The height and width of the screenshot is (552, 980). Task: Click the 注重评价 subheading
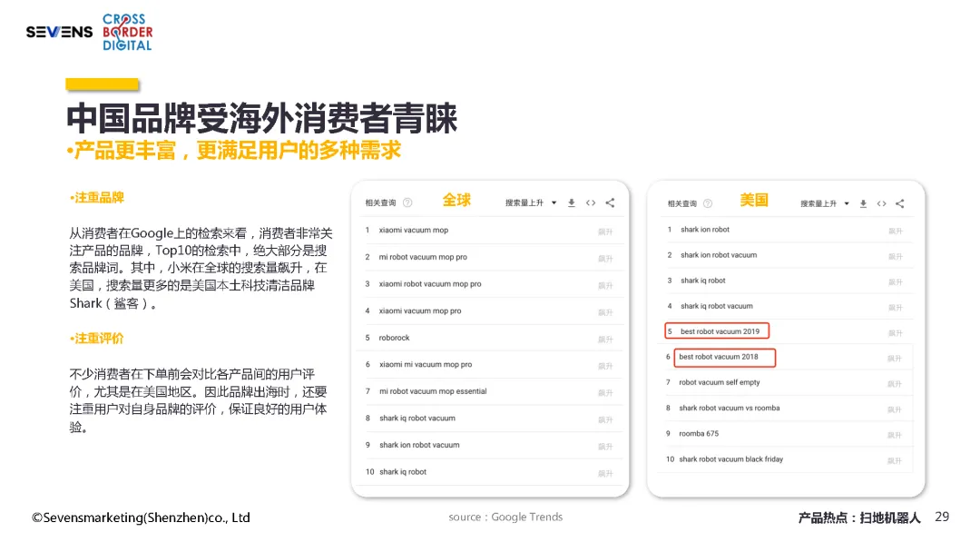tap(97, 339)
